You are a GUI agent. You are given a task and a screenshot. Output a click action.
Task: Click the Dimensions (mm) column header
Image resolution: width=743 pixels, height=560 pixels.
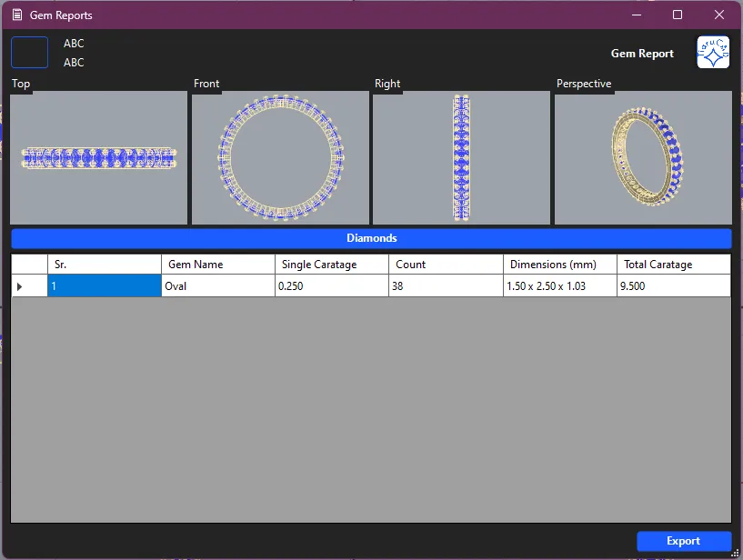click(x=559, y=265)
